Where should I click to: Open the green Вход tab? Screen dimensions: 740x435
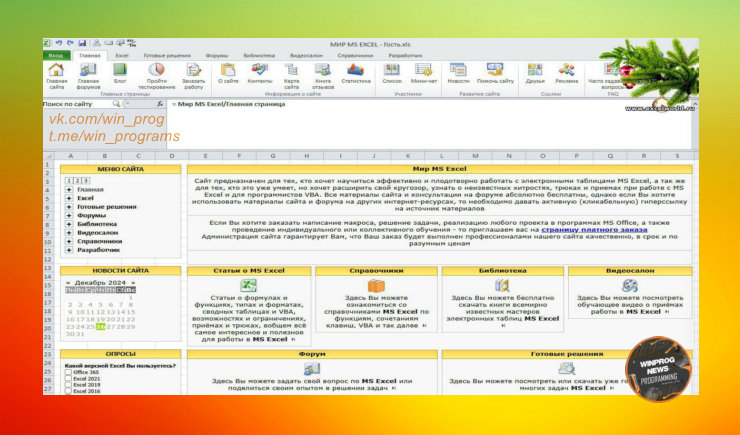pyautogui.click(x=56, y=55)
